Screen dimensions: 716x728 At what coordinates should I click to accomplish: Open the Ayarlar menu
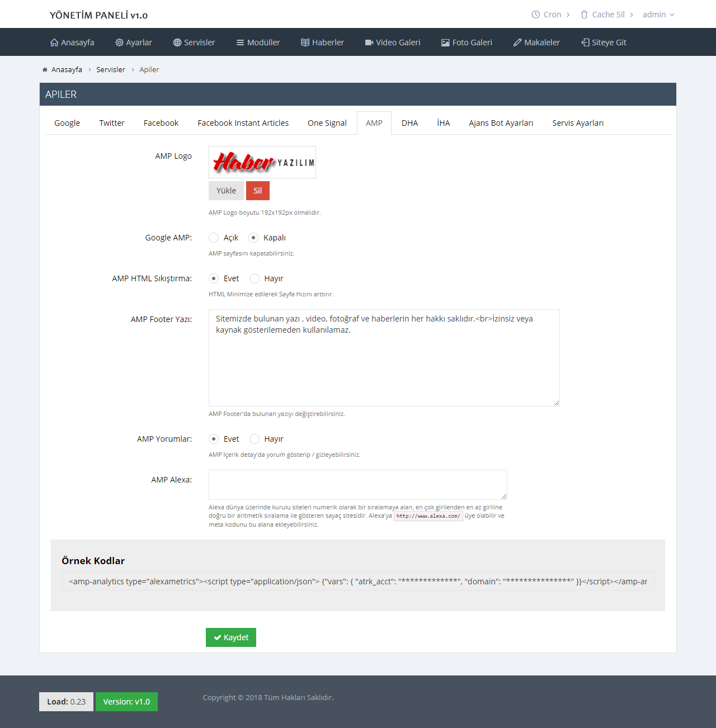click(134, 42)
